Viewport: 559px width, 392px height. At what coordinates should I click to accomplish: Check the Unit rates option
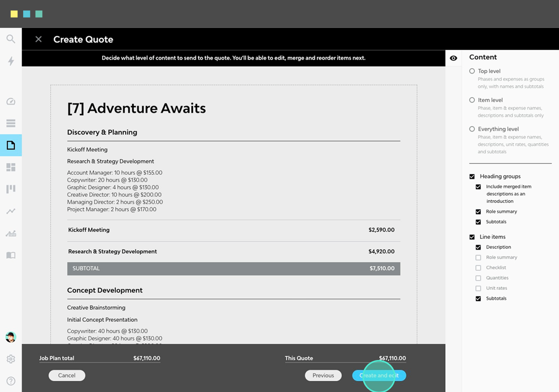pos(478,288)
